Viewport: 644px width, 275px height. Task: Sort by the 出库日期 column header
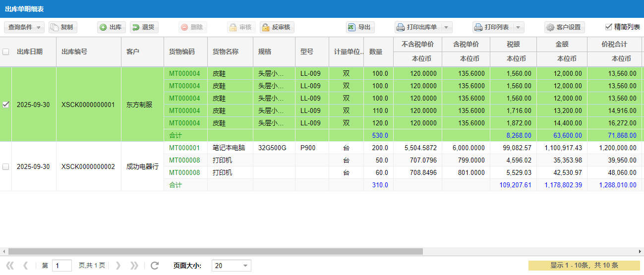coord(30,52)
